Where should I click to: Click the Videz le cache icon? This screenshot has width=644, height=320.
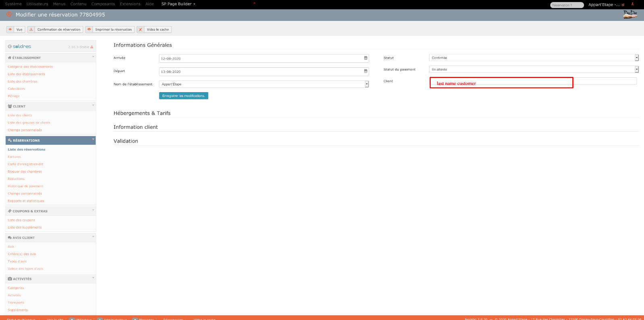(140, 29)
